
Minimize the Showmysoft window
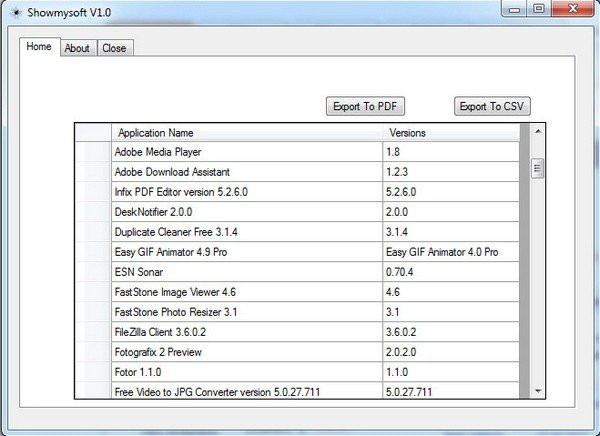pyautogui.click(x=511, y=9)
